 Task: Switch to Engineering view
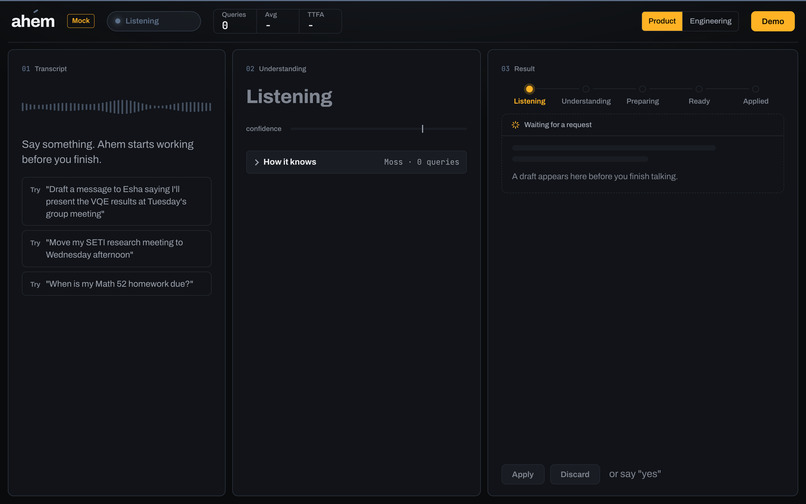coord(710,21)
